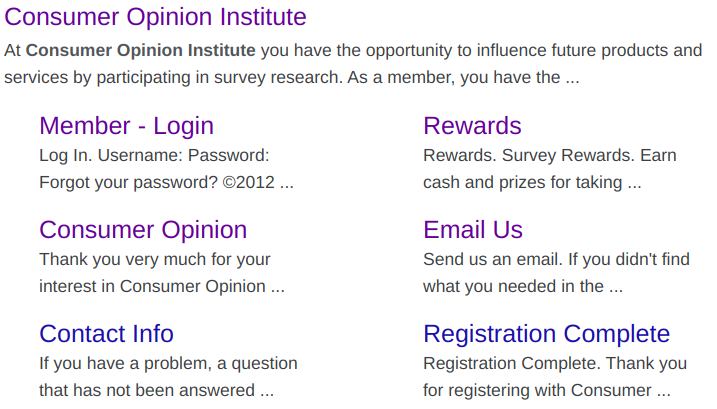The image size is (717, 409).
Task: Open the Registration Complete sitelink heading
Action: click(546, 334)
